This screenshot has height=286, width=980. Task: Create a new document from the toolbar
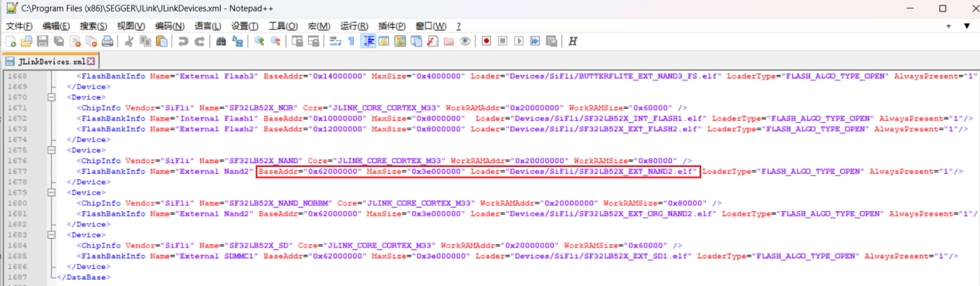[x=10, y=41]
